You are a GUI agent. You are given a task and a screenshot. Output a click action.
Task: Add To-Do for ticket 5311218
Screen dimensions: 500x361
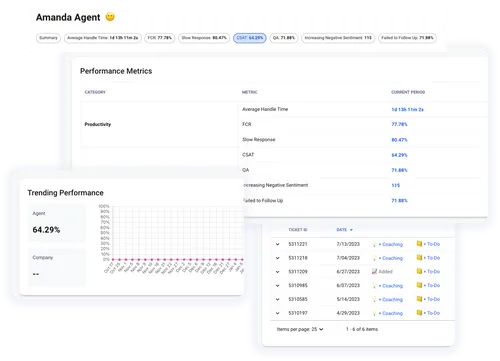click(x=432, y=258)
